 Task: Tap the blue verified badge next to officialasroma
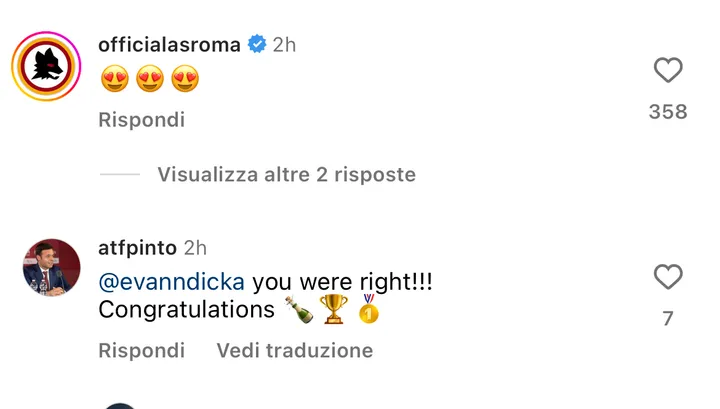(x=257, y=45)
